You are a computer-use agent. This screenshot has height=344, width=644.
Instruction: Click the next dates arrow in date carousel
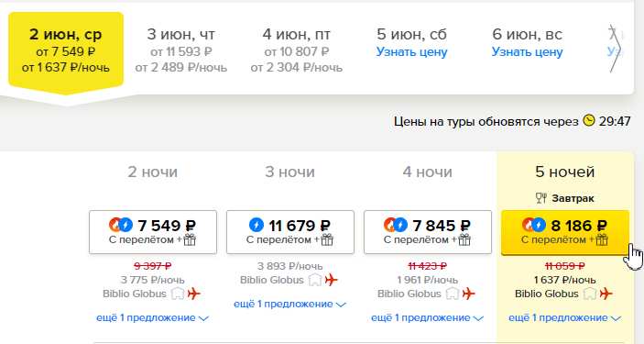tap(615, 50)
